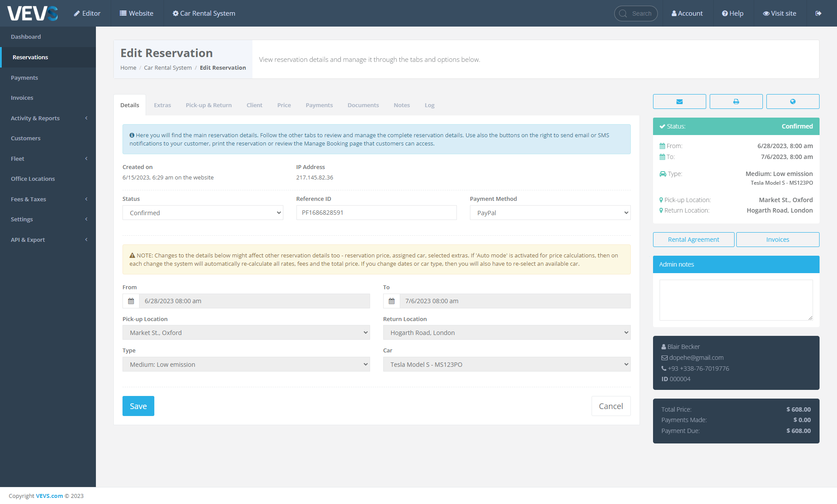Expand the Settings sidebar section
The height and width of the screenshot is (504, 837).
[48, 219]
